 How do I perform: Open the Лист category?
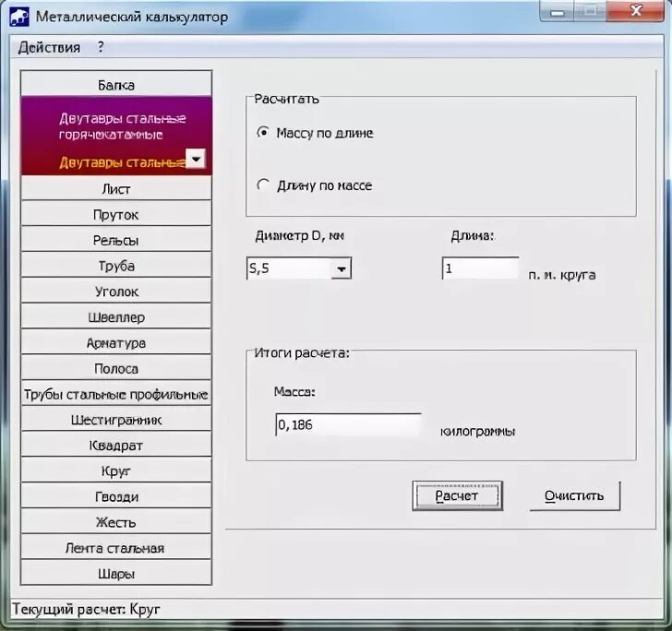point(116,189)
